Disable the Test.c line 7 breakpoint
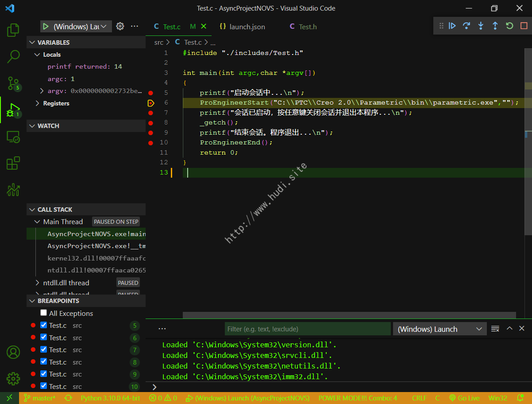Screen dimensions: 532x404 43,349
